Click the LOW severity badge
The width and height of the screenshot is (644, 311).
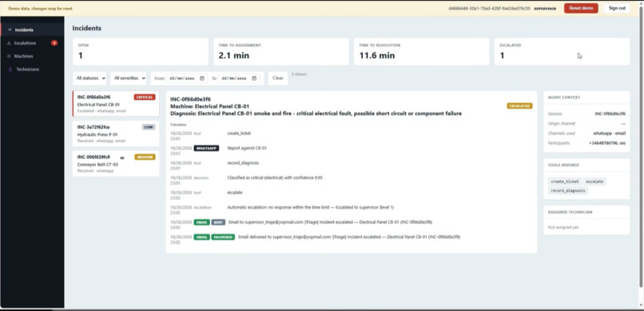(149, 127)
